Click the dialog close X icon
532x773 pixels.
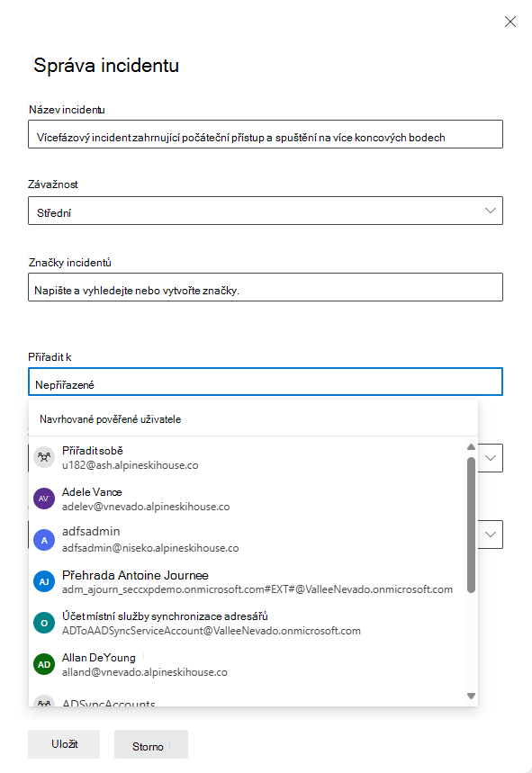click(x=510, y=22)
